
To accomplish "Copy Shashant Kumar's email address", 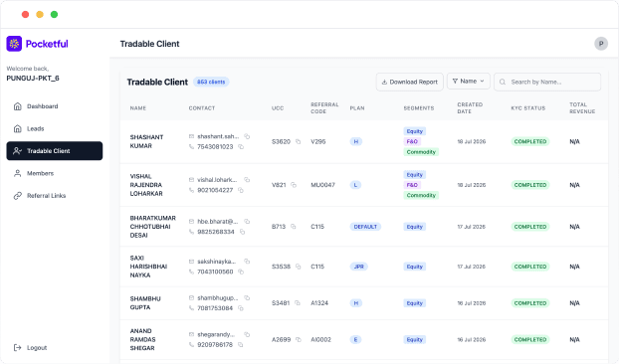I will 247,136.
